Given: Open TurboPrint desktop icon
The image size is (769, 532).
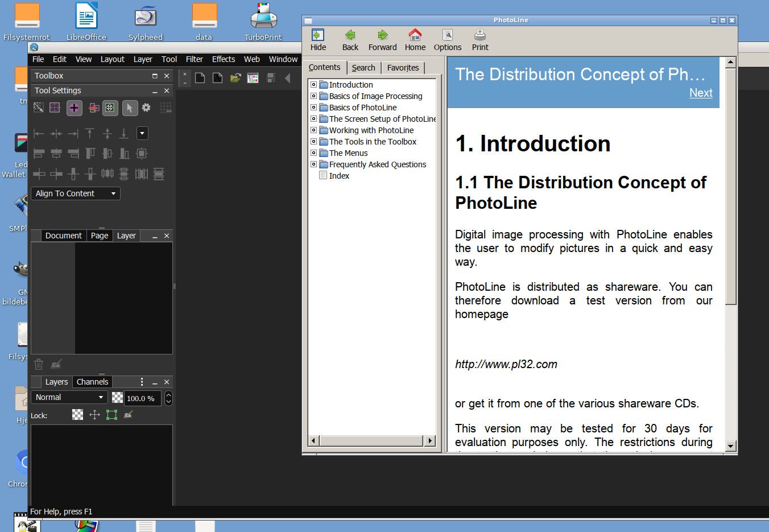Looking at the screenshot, I should coord(263,22).
